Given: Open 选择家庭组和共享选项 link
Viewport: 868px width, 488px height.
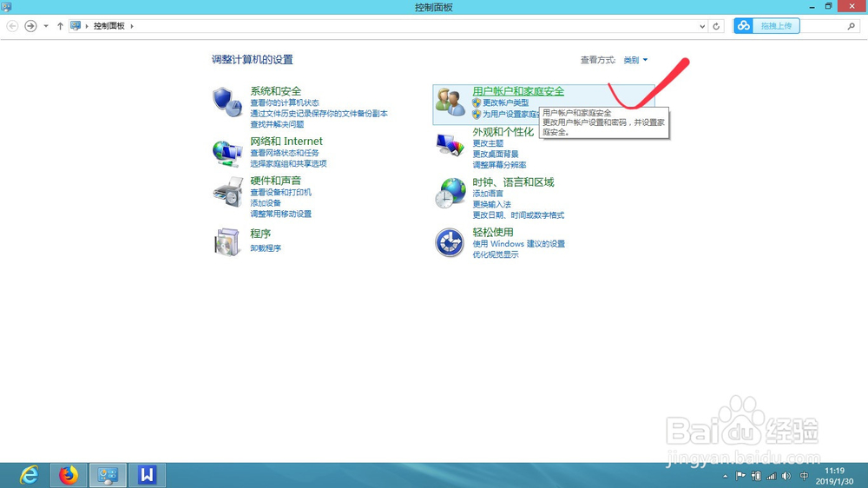Looking at the screenshot, I should coord(288,164).
